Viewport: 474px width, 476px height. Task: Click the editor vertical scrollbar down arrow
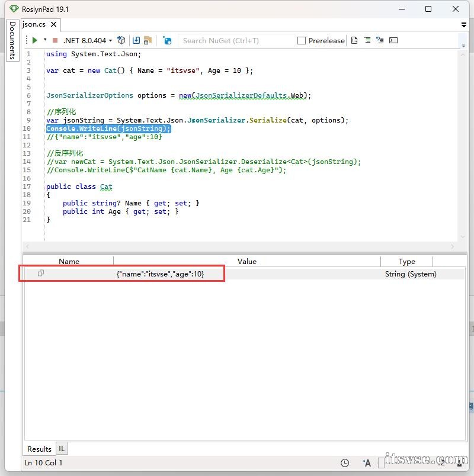[463, 236]
